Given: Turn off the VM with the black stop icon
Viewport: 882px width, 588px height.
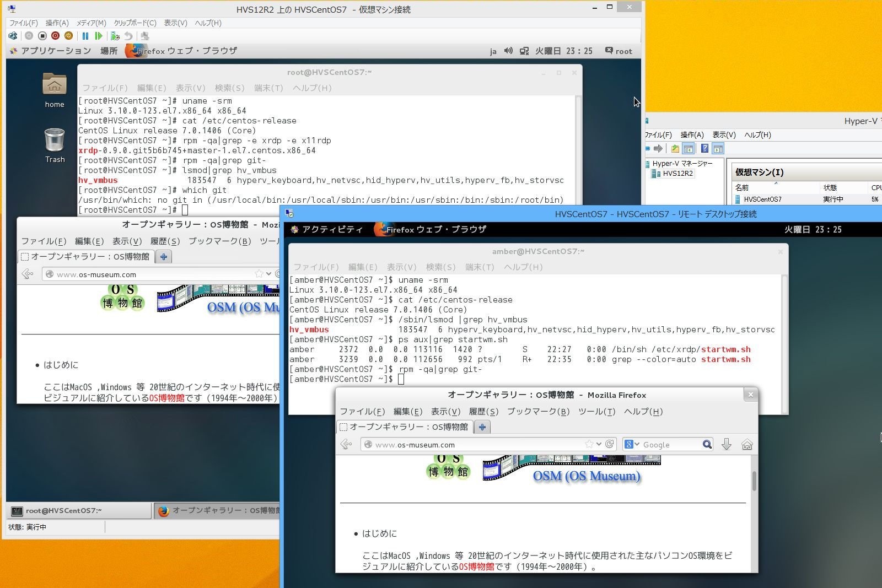Looking at the screenshot, I should 42,36.
